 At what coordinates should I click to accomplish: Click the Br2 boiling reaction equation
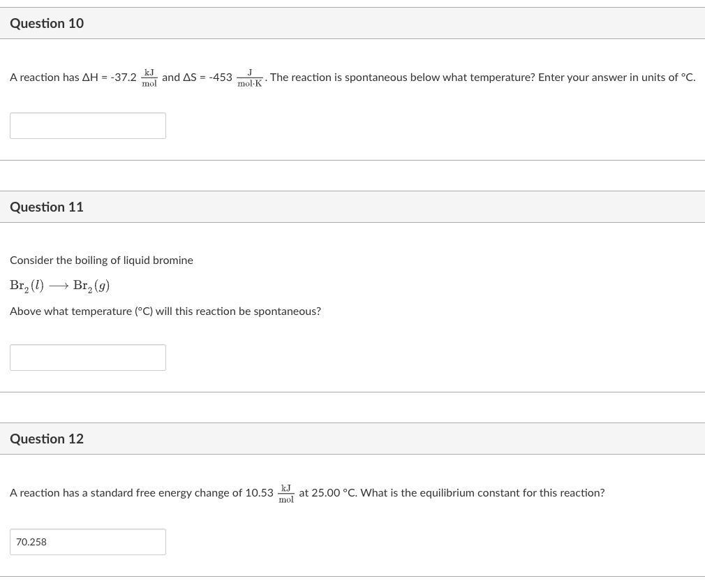60,285
